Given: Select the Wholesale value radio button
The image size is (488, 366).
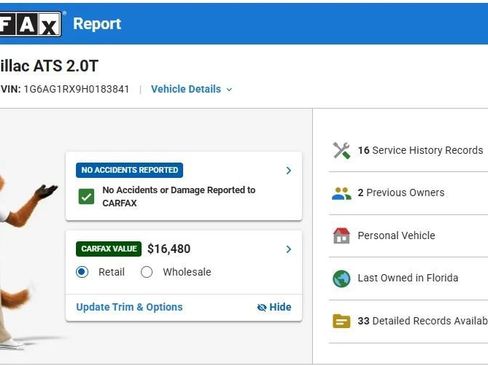Looking at the screenshot, I should (147, 272).
